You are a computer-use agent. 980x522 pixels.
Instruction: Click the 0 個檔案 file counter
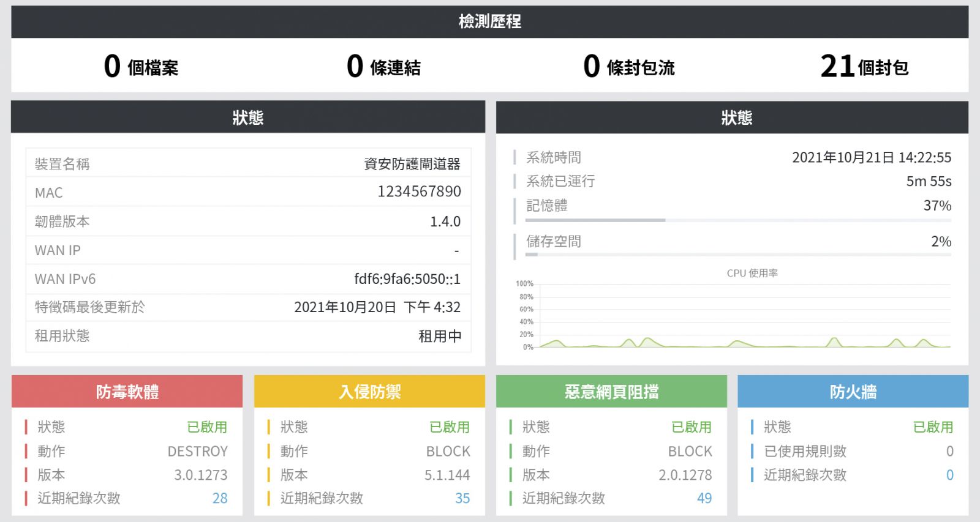141,66
